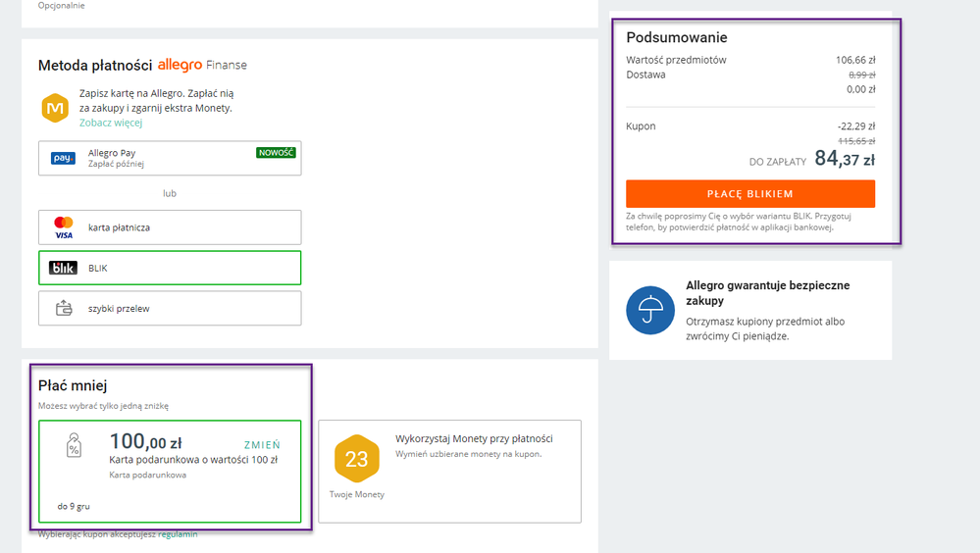The width and height of the screenshot is (980, 553).
Task: Click the Płać mniej heading
Action: click(73, 385)
